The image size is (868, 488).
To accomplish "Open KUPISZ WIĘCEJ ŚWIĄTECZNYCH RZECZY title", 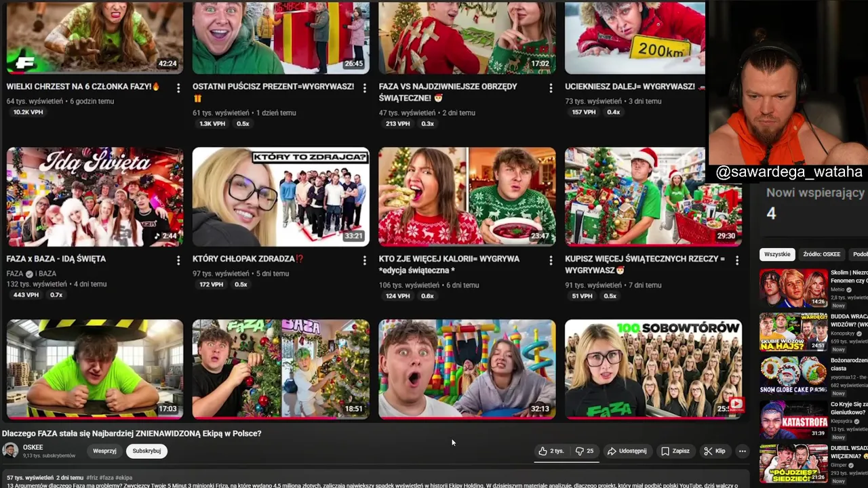I will 645,264.
